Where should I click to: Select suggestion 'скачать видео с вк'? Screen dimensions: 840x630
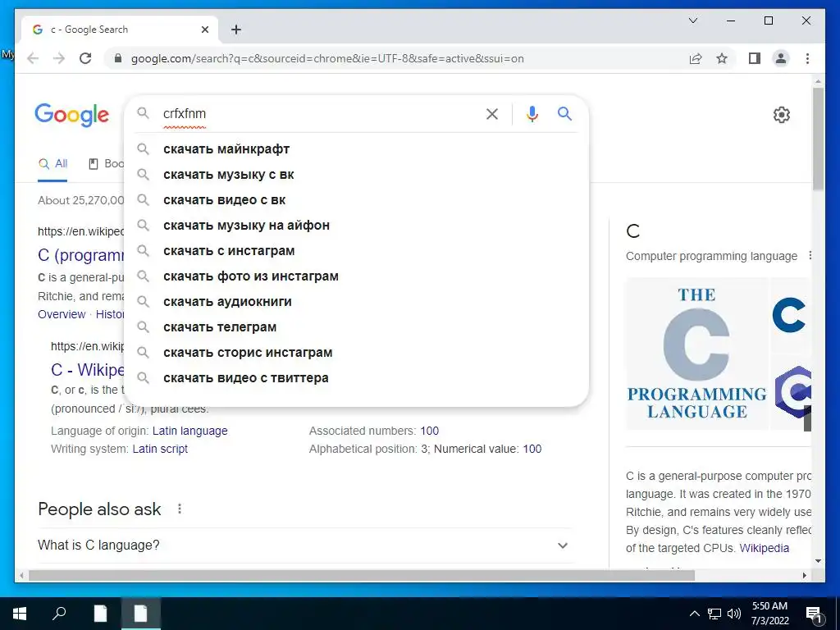356,200
